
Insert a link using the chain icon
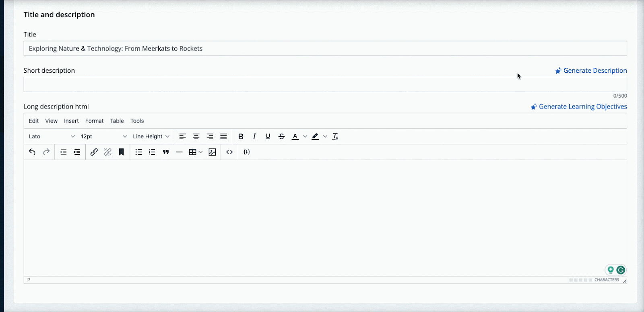coord(94,152)
